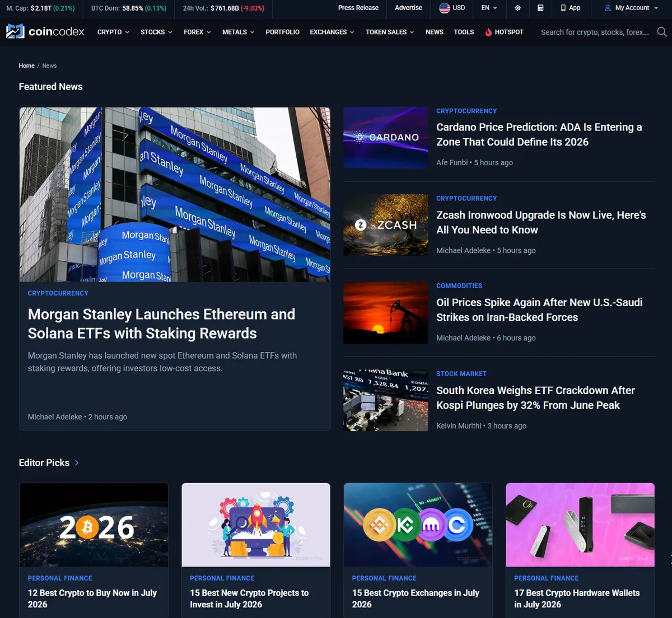The height and width of the screenshot is (618, 672).
Task: Open the News menu item
Action: point(435,32)
